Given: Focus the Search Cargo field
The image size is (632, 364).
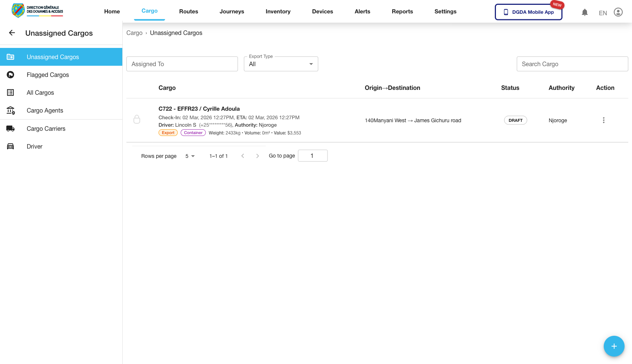Looking at the screenshot, I should pyautogui.click(x=572, y=64).
